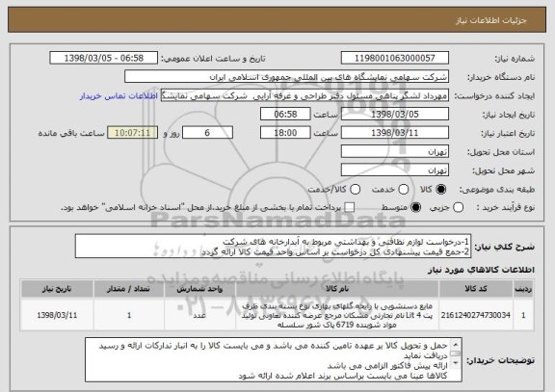This screenshot has width=555, height=392.
Task: Click product code 2161240274730034 cell
Action: pyautogui.click(x=476, y=315)
